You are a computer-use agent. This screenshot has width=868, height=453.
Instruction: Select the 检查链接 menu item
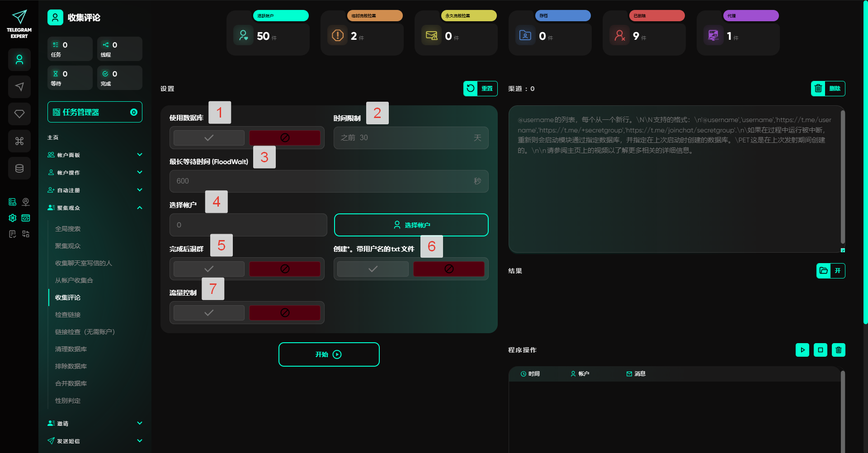pos(68,315)
